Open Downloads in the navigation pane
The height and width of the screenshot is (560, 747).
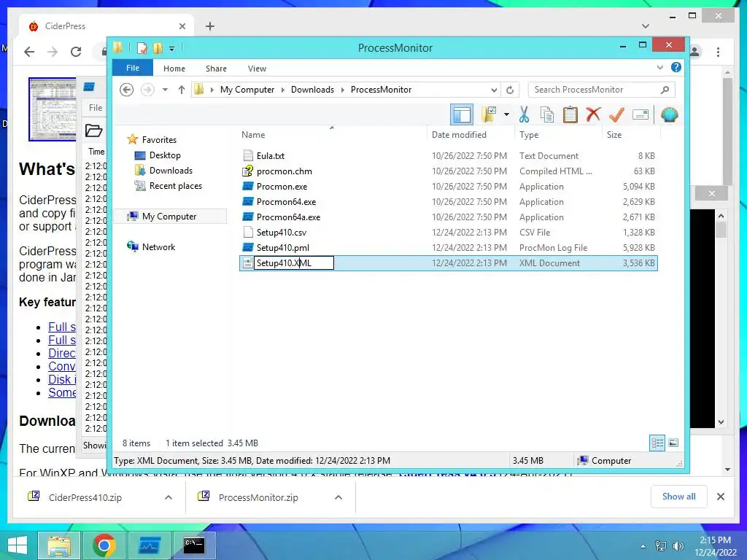(x=171, y=171)
